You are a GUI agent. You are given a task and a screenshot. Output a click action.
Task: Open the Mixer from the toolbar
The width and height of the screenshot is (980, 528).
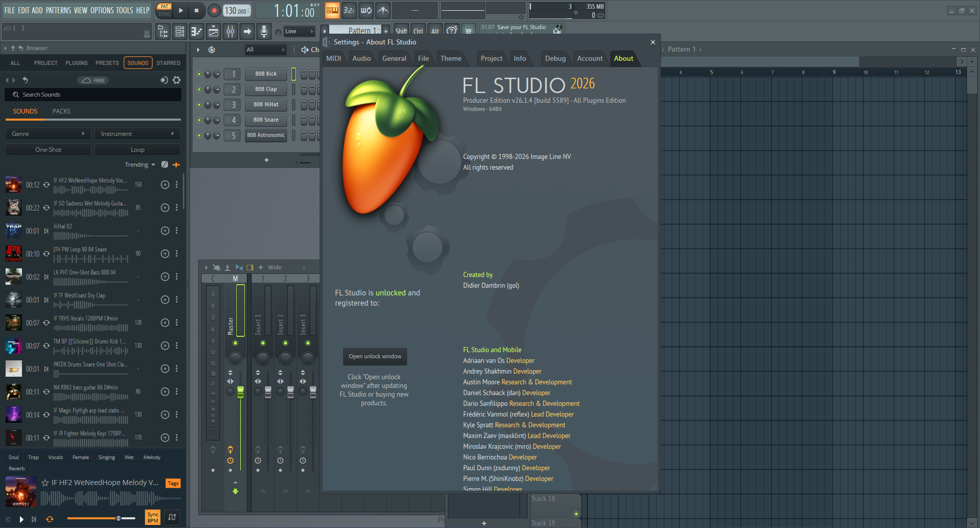(230, 32)
